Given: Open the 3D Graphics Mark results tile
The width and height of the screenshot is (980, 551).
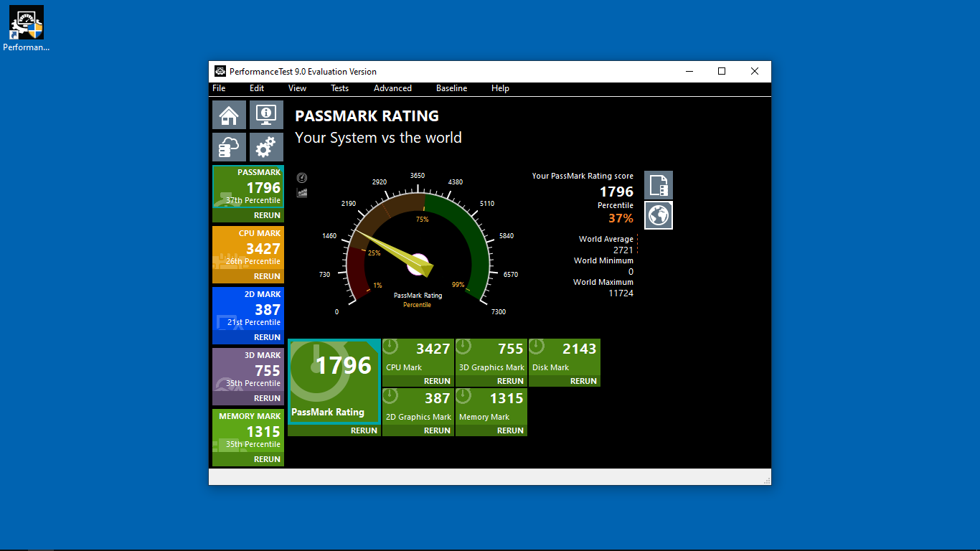Looking at the screenshot, I should (491, 357).
